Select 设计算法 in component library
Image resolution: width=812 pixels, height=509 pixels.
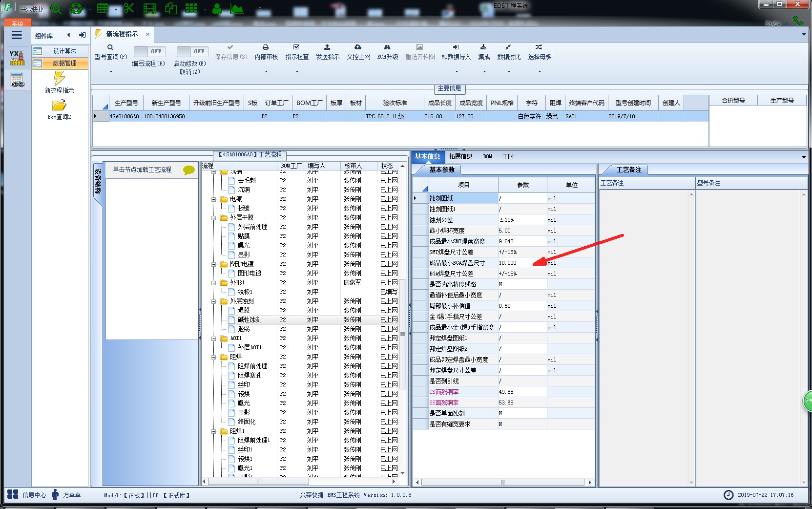pyautogui.click(x=60, y=51)
